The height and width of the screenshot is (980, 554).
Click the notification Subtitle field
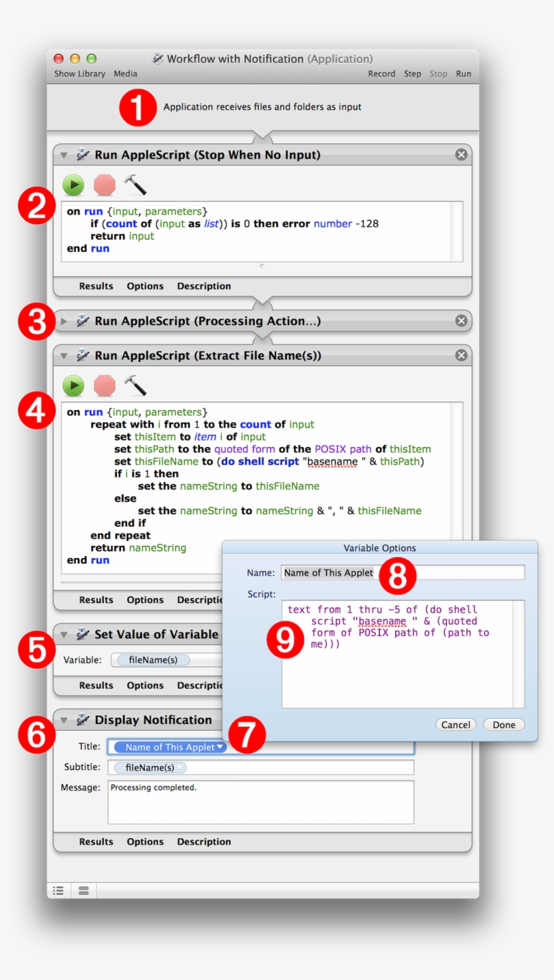tap(261, 767)
